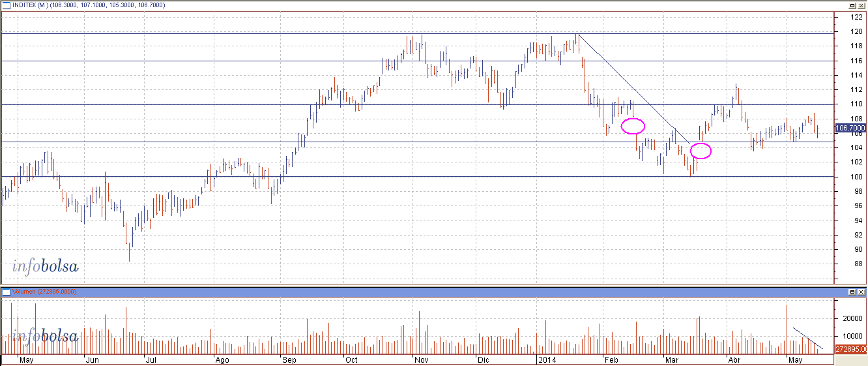Click the infobolsa watermark in price chart
868x366 pixels.
pyautogui.click(x=45, y=266)
